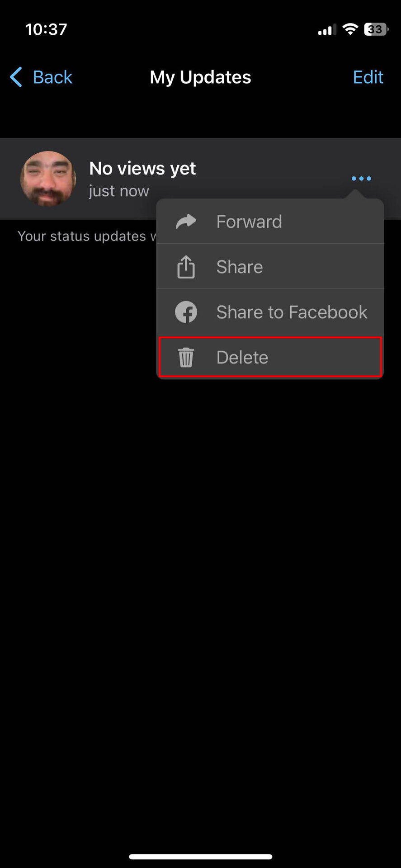Open the status update profile thumbnail
Viewport: 401px width, 868px height.
pyautogui.click(x=48, y=179)
